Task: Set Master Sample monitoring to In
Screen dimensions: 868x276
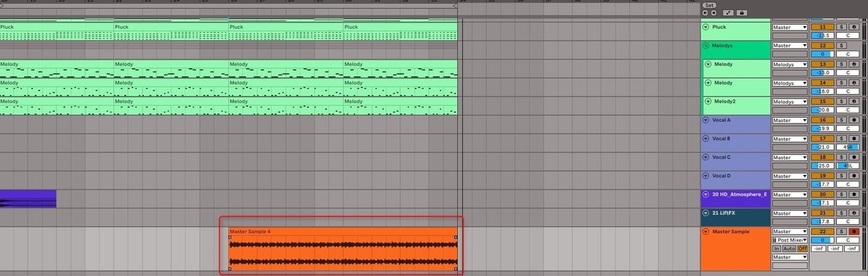Action: tap(776, 249)
